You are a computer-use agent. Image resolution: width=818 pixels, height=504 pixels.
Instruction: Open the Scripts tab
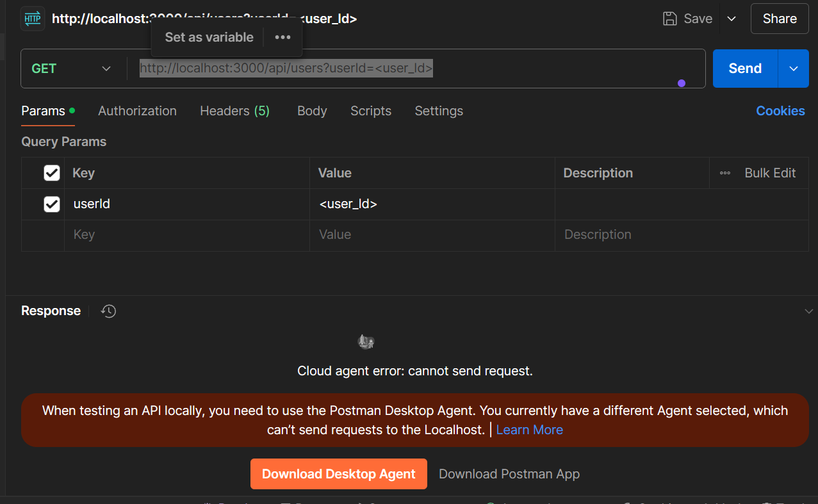point(371,111)
